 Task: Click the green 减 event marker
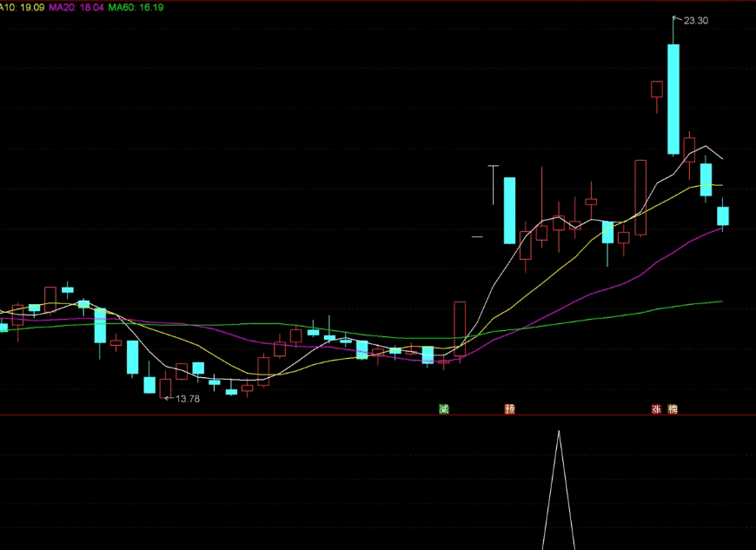point(443,408)
